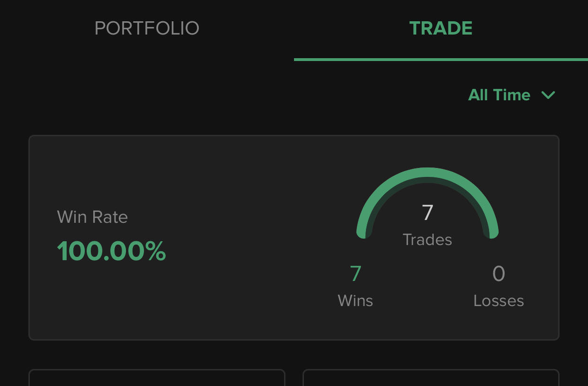Switch to the Portfolio tab
The width and height of the screenshot is (588, 386).
(x=147, y=28)
